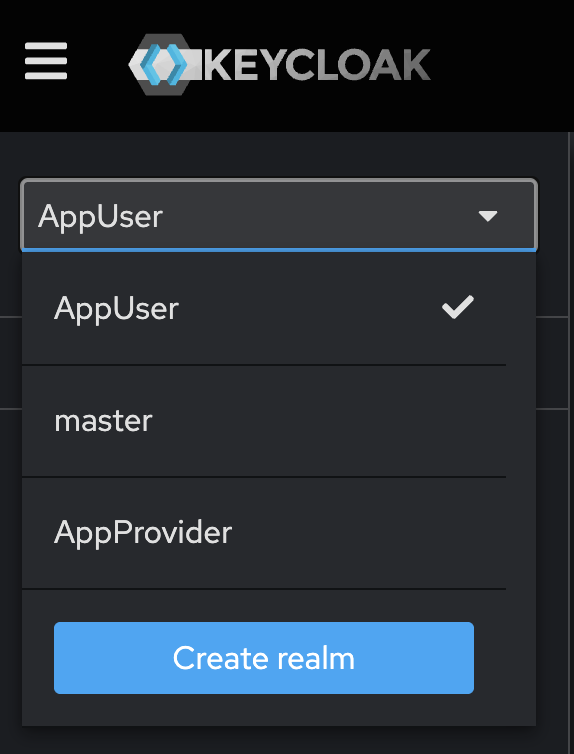Switch to the AppProvider realm
The image size is (574, 754).
(264, 533)
